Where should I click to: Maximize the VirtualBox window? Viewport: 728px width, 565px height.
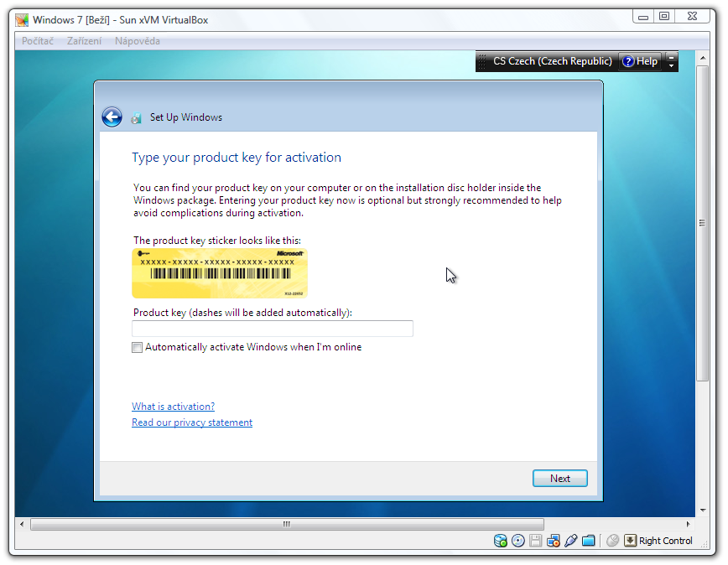coord(664,16)
